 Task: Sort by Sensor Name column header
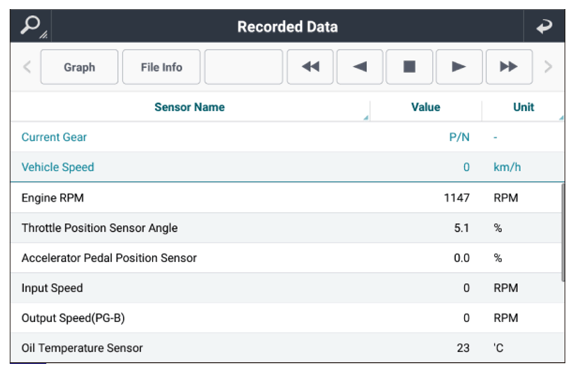[x=190, y=107]
